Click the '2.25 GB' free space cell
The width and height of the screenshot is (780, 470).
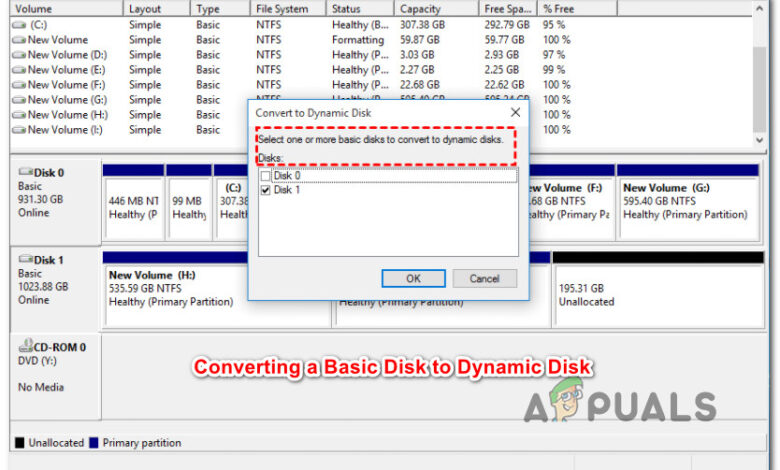pos(501,70)
